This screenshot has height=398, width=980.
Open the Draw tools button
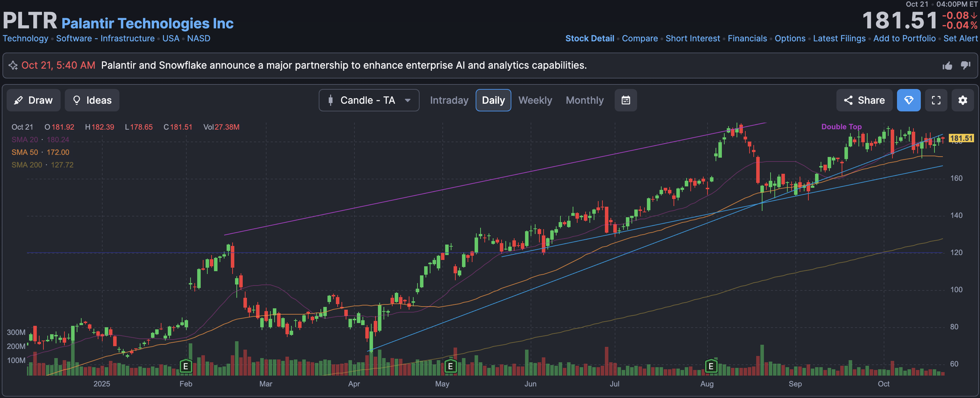(x=34, y=100)
